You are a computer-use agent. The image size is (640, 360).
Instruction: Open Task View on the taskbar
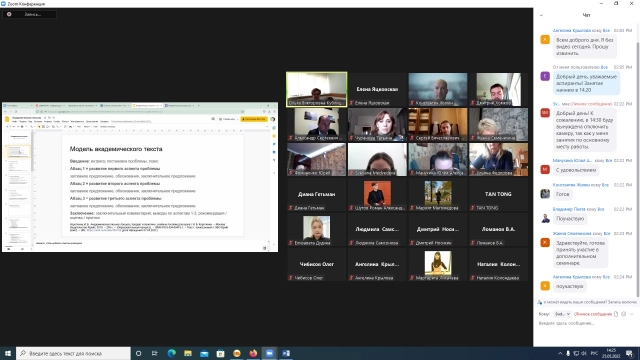(x=155, y=353)
